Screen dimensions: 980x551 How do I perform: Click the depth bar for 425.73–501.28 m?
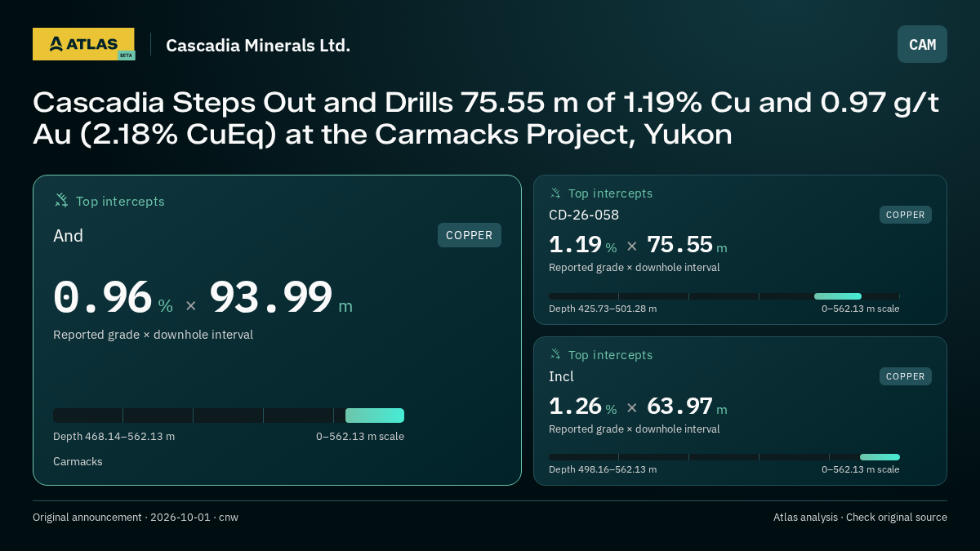pyautogui.click(x=724, y=296)
